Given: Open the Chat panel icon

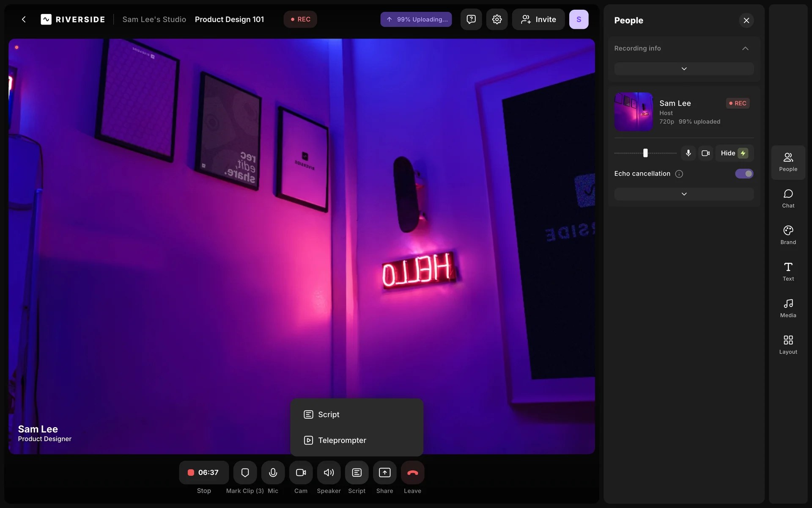Looking at the screenshot, I should point(788,198).
